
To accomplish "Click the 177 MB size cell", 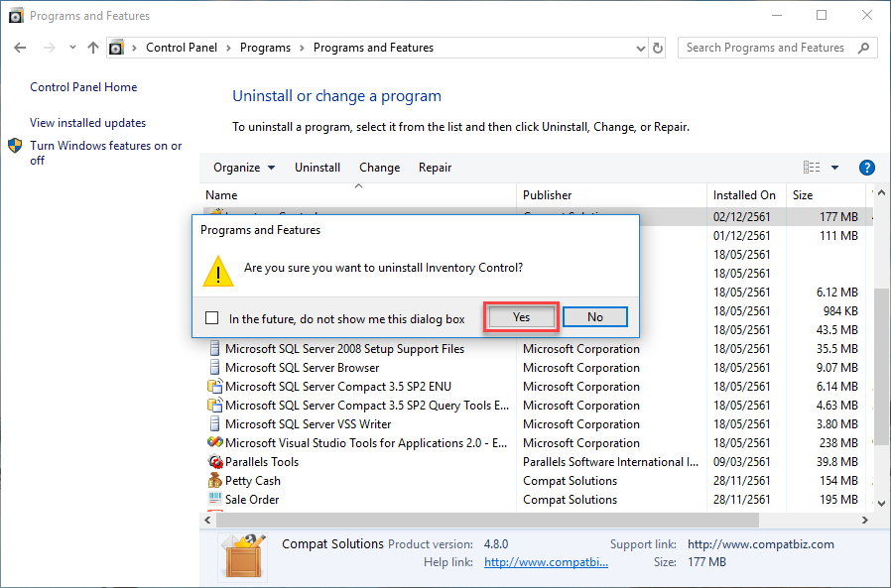I will [x=838, y=216].
